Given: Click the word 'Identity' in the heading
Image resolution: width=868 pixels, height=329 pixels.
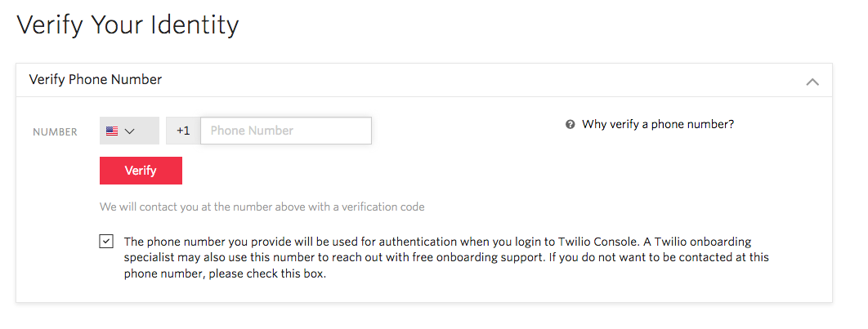Looking at the screenshot, I should [x=194, y=24].
